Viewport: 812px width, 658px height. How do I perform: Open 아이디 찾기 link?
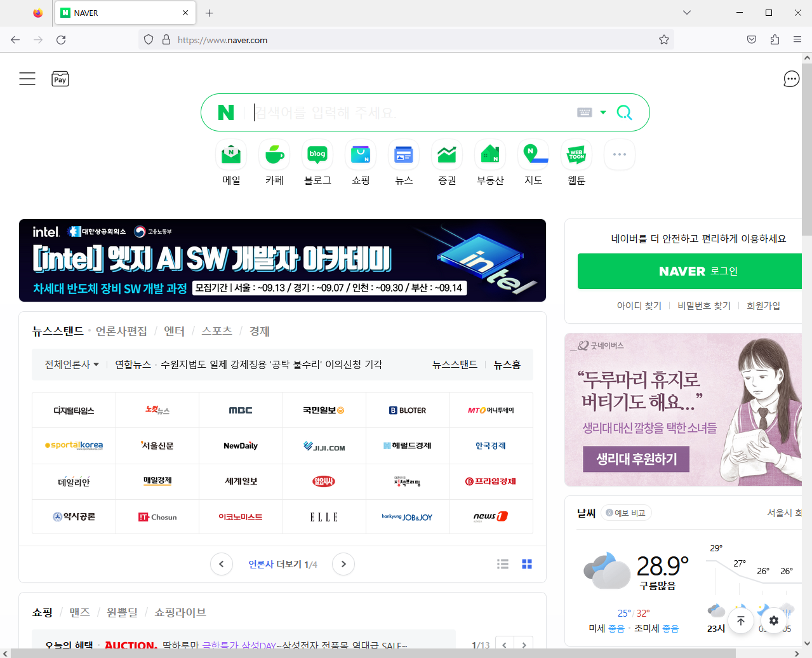639,305
